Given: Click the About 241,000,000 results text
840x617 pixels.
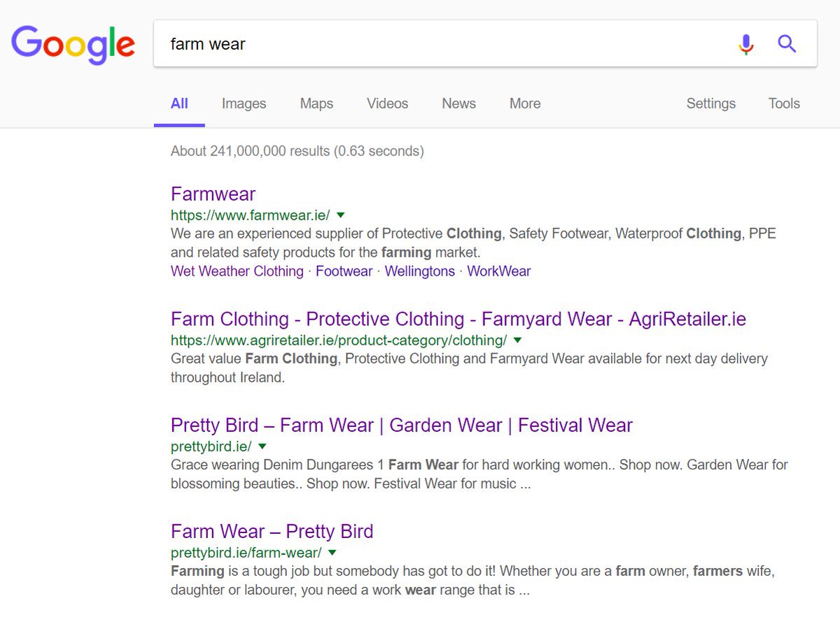Looking at the screenshot, I should click(x=297, y=151).
